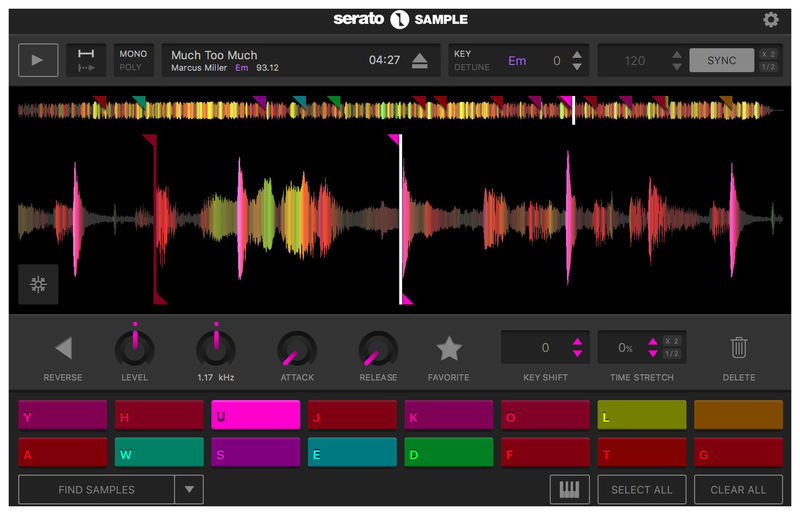
Task: Trigger pad A
Action: tap(63, 452)
